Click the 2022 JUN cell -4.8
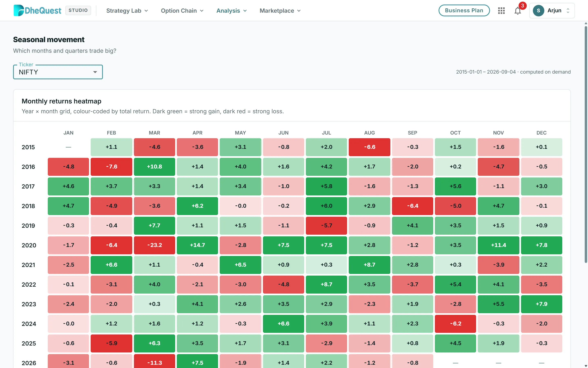Image resolution: width=588 pixels, height=368 pixels. [283, 285]
